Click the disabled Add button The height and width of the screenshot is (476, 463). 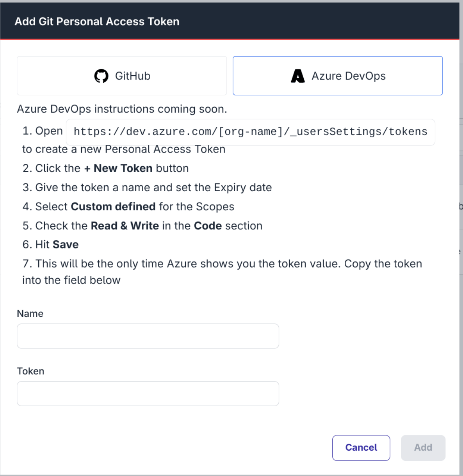coord(423,448)
